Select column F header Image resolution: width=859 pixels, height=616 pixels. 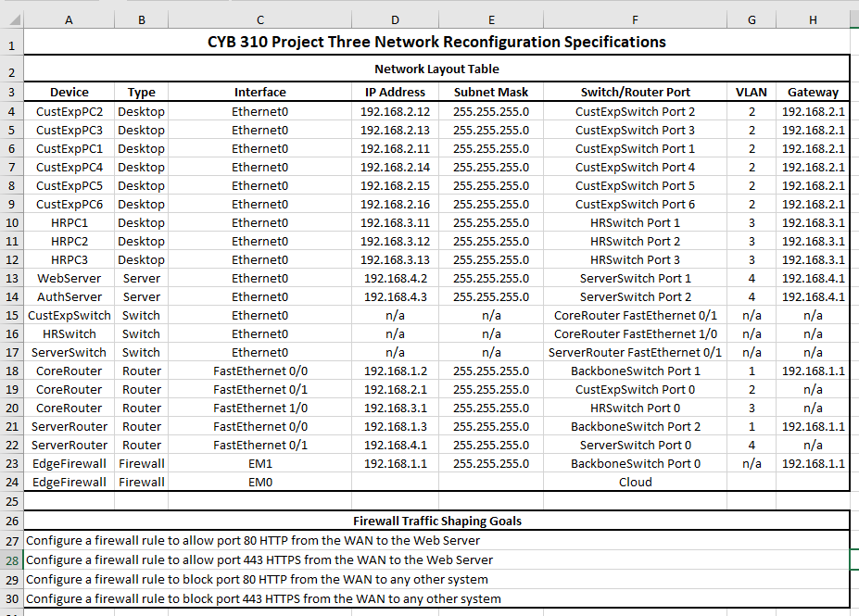[x=635, y=20]
